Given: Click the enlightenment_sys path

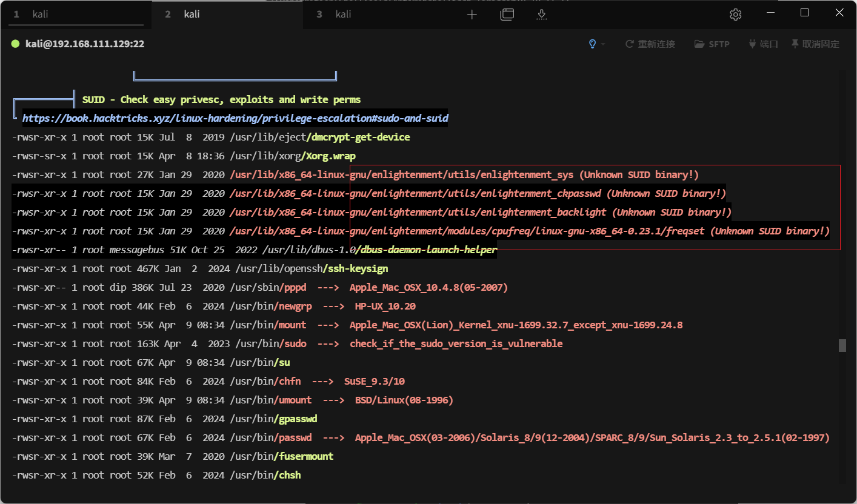Looking at the screenshot, I should click(401, 175).
